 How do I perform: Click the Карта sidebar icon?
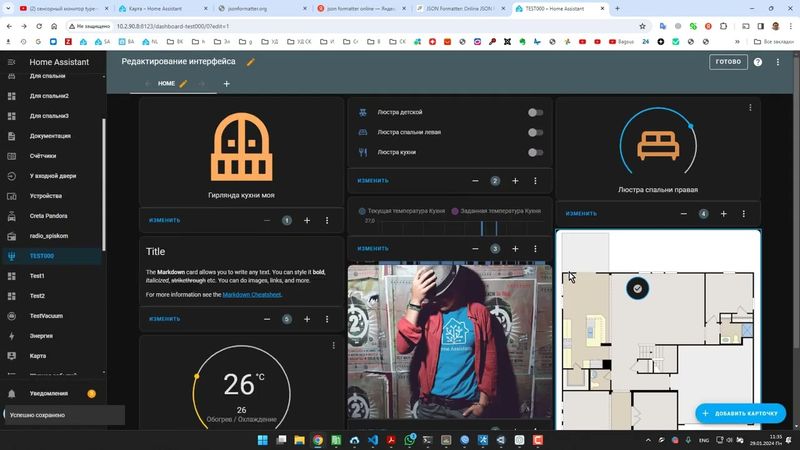click(12, 356)
